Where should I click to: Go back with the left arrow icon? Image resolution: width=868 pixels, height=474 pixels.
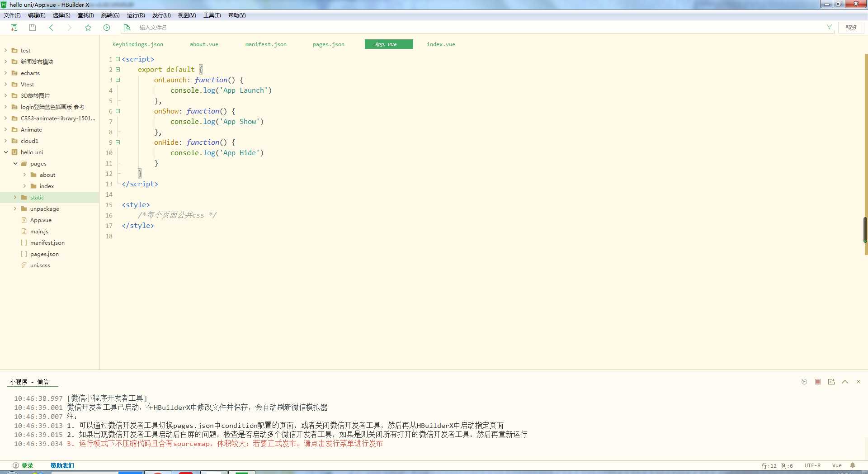pyautogui.click(x=51, y=28)
